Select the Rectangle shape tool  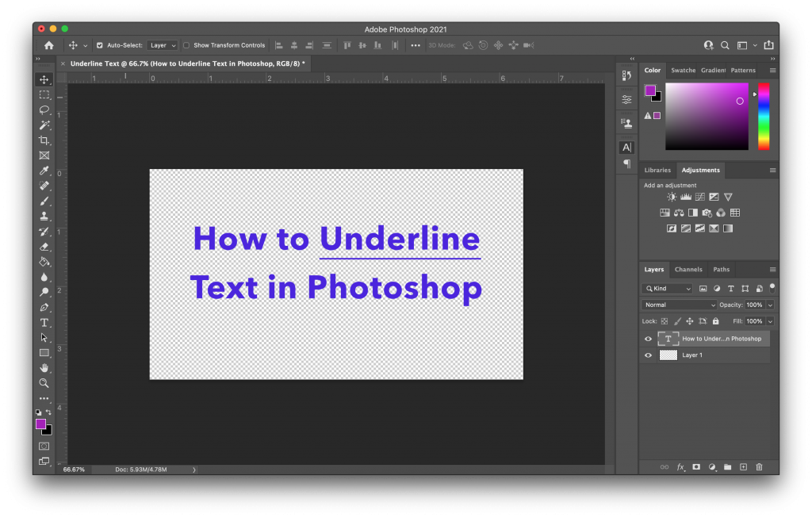tap(44, 353)
